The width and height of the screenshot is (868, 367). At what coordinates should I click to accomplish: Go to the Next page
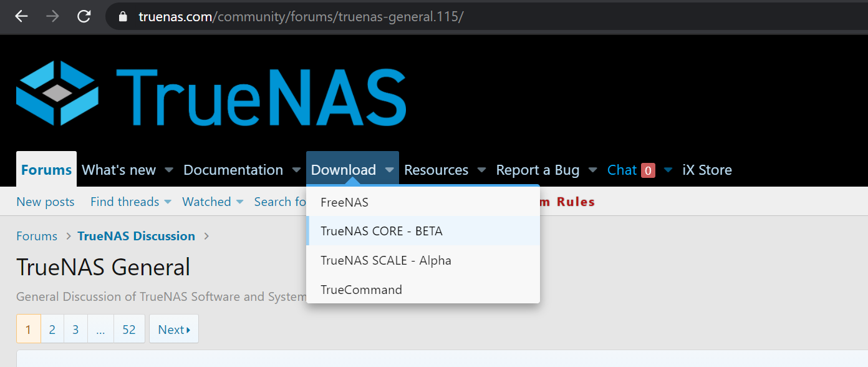[x=174, y=329]
